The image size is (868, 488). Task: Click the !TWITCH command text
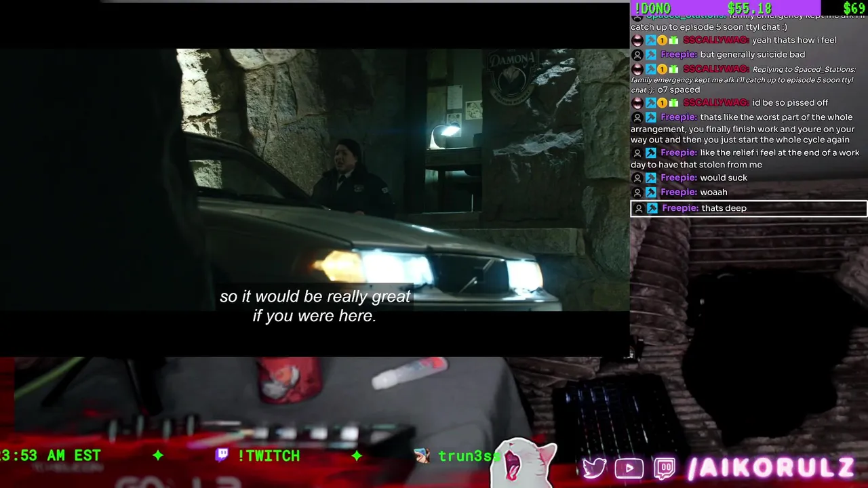pos(269,455)
